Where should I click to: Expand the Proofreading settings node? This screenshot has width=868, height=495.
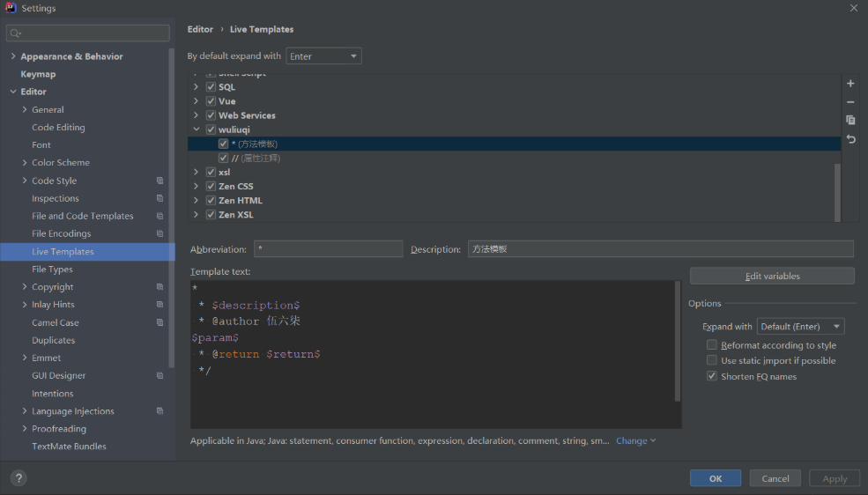click(25, 429)
